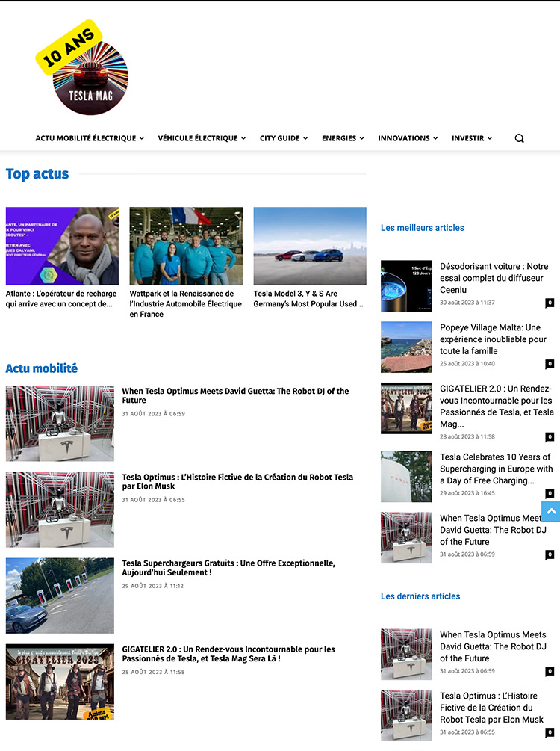Click Tesla Celebrates 10 Years of Supercharging title
This screenshot has height=751, width=560.
click(497, 469)
